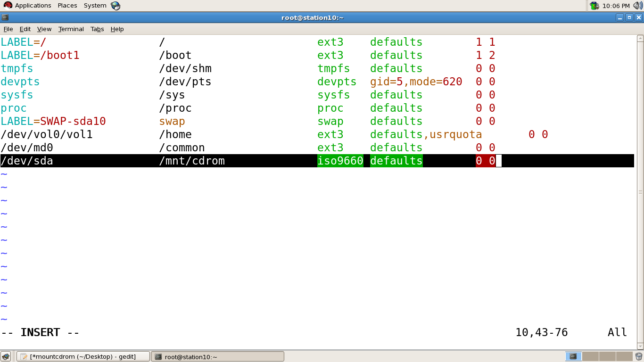The image size is (644, 362).
Task: Open the Terminal menu
Action: (x=71, y=29)
